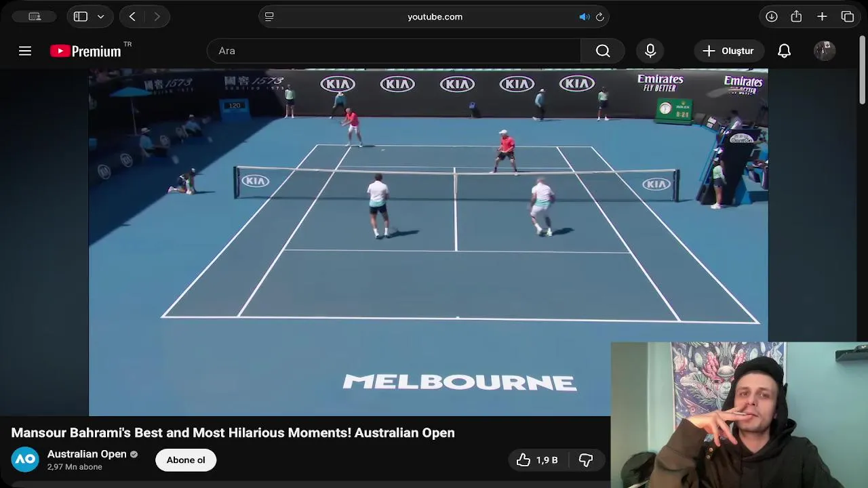
Task: Show tab overview
Action: pyautogui.click(x=848, y=16)
